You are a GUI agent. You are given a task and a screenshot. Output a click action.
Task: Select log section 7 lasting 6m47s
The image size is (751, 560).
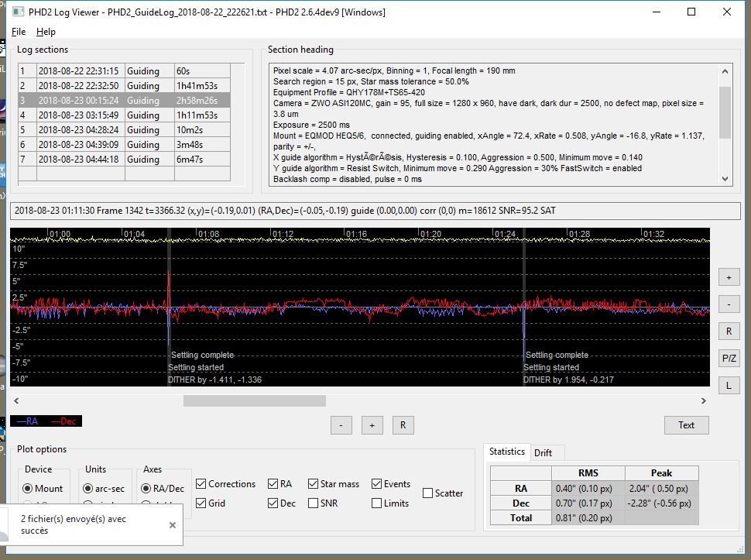[x=124, y=159]
